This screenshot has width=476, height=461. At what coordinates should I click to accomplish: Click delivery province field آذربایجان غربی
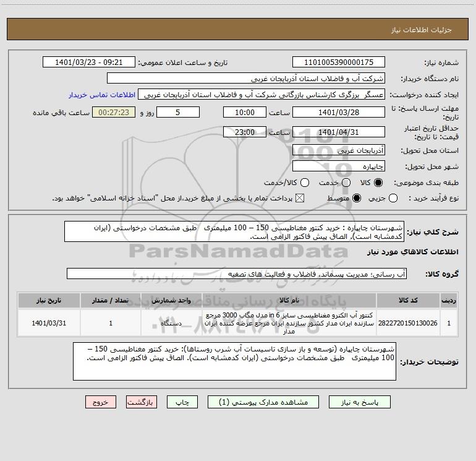click(339, 150)
